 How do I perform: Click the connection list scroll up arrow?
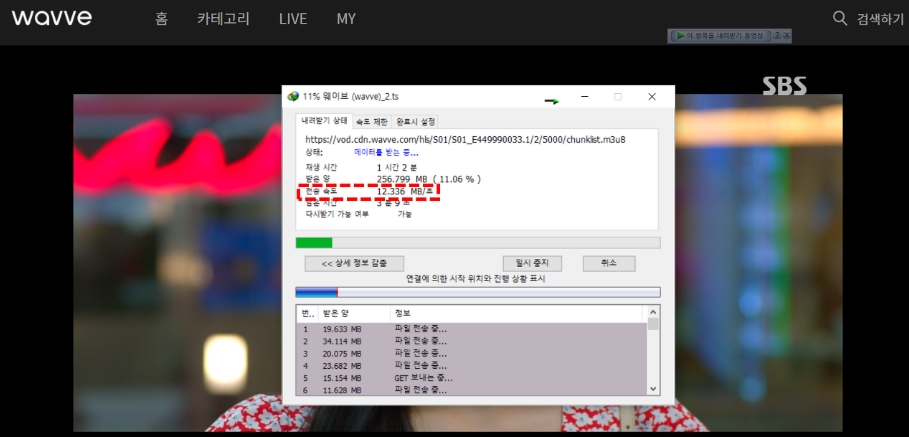[653, 312]
